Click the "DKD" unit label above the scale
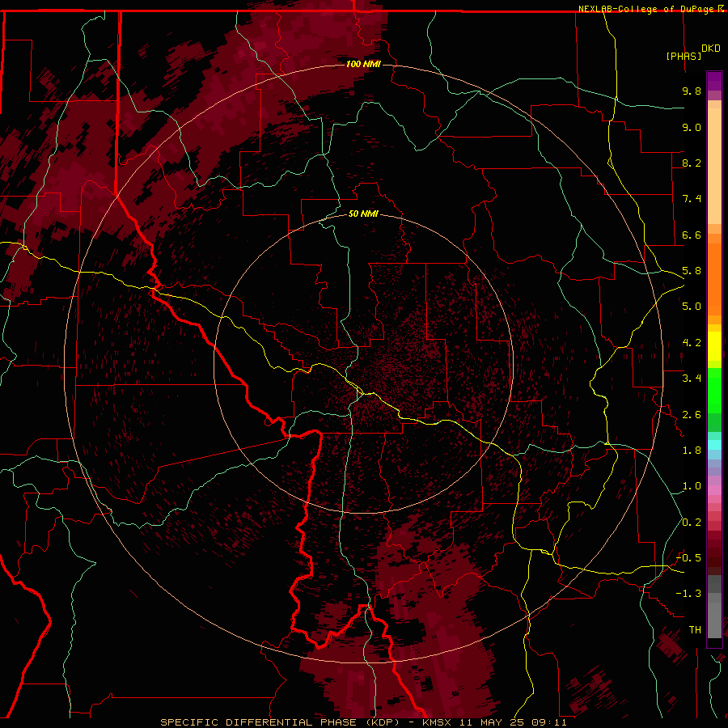728x728 pixels. tap(711, 49)
